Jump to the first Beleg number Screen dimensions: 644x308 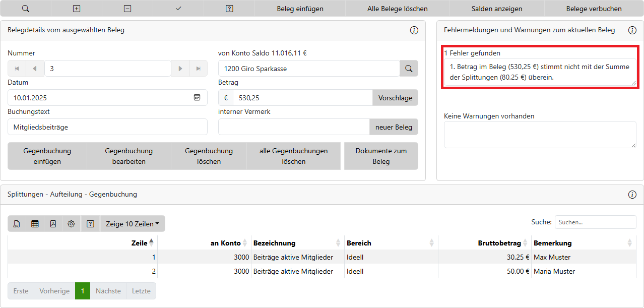(17, 69)
